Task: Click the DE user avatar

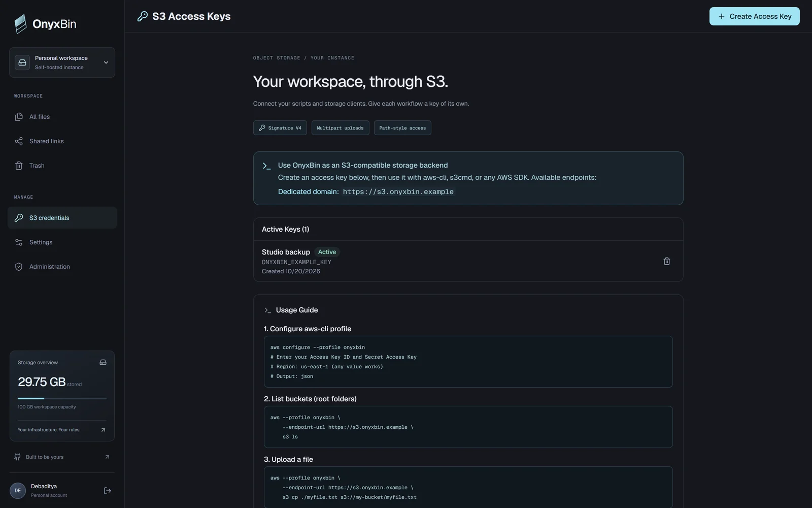Action: 18,491
